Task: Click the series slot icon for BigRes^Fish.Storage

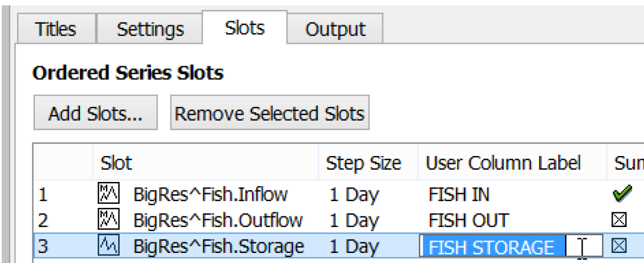Action: click(108, 246)
